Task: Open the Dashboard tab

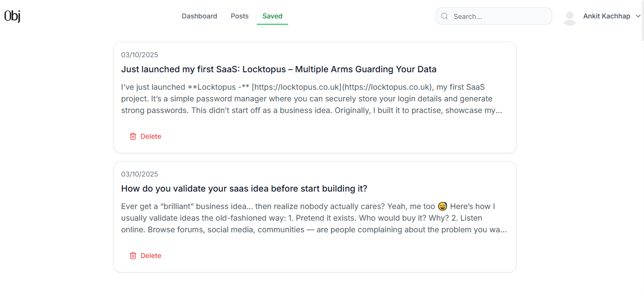Action: point(199,16)
